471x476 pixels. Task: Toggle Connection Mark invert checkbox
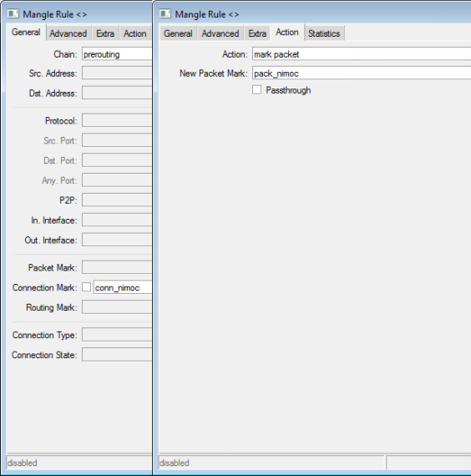click(87, 287)
